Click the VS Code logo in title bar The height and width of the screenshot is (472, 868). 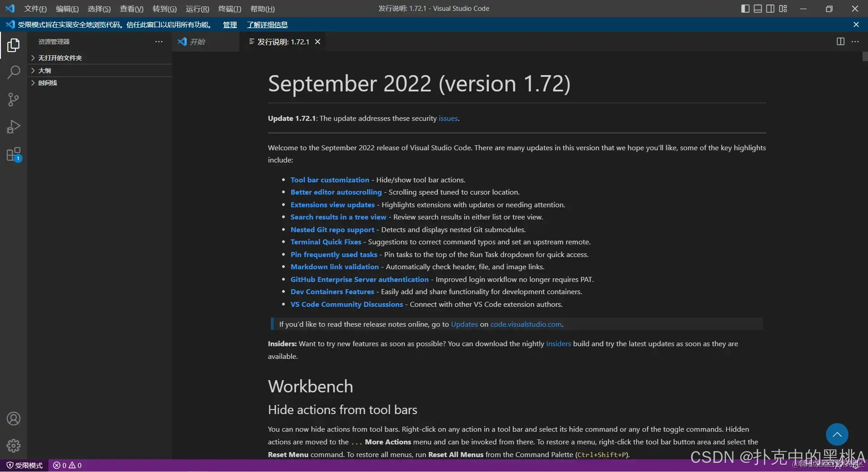point(10,9)
